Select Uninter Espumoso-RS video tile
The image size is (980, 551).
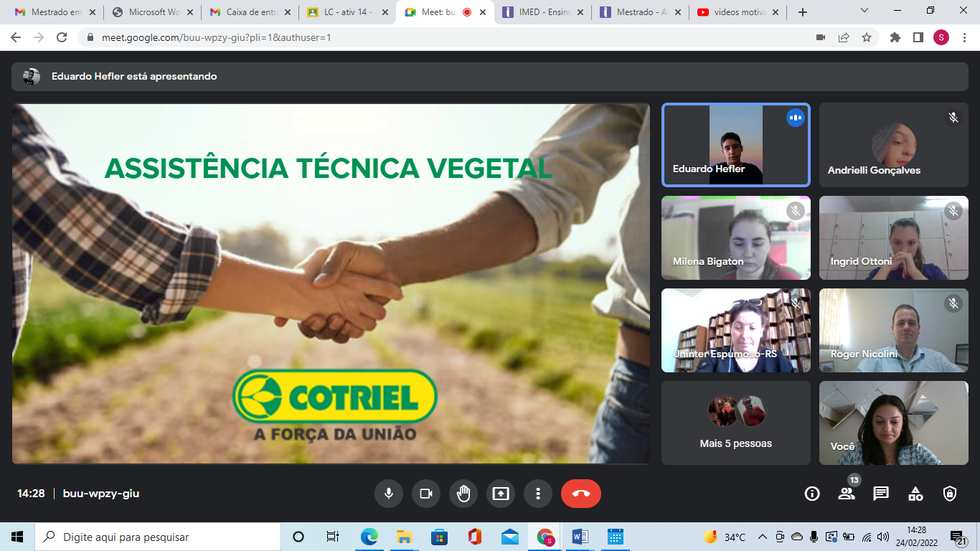tap(736, 331)
